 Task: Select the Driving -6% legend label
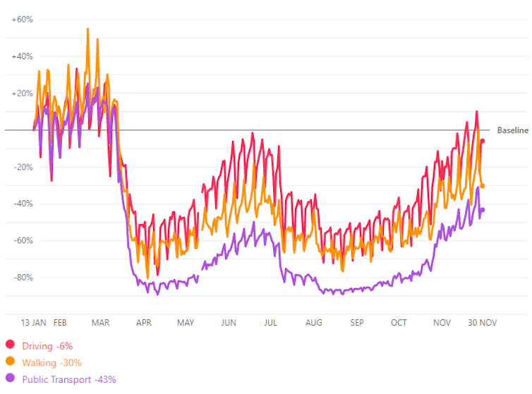tap(47, 345)
